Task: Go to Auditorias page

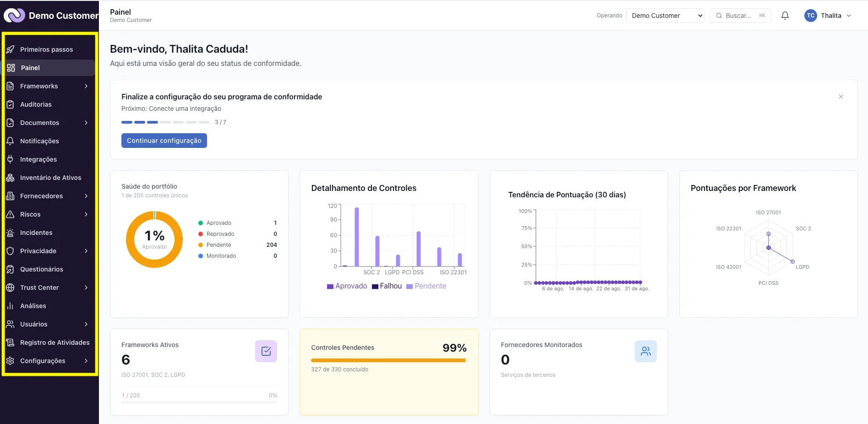Action: click(x=49, y=104)
